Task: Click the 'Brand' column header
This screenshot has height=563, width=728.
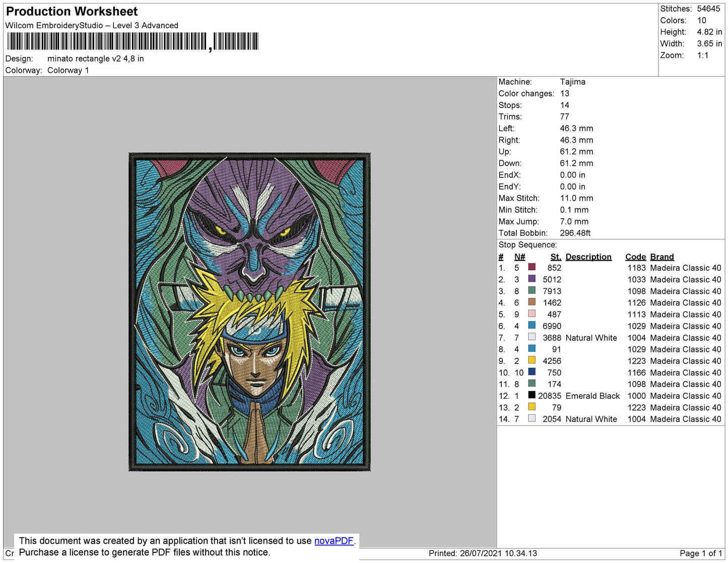Action: 662,257
